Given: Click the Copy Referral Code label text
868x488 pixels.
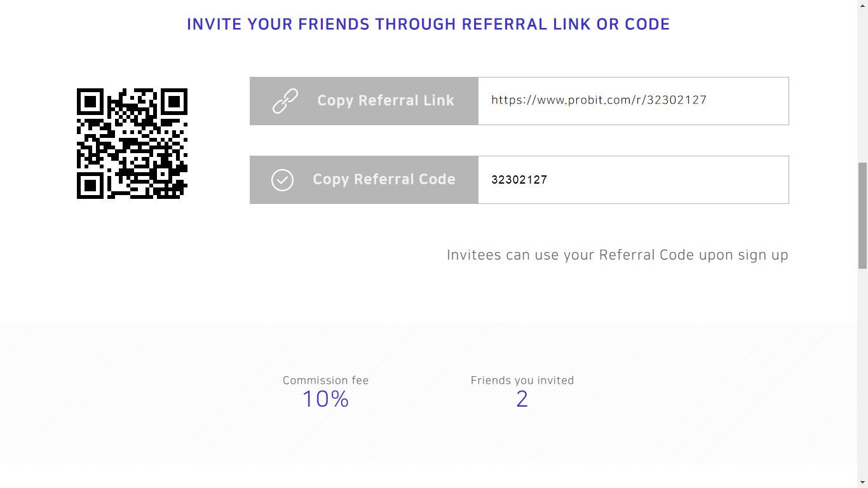Looking at the screenshot, I should tap(384, 179).
